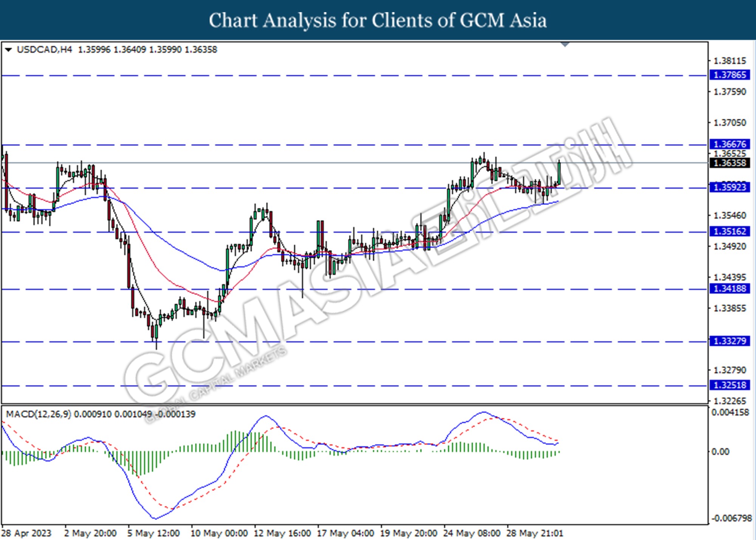The image size is (756, 540).
Task: Click the MACD(12,26,9) indicator label
Action: [x=39, y=414]
